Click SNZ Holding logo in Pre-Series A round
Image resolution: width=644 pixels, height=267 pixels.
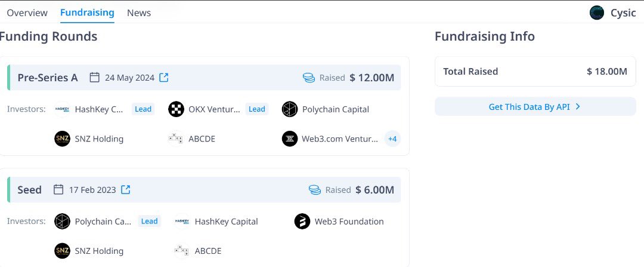coord(62,139)
